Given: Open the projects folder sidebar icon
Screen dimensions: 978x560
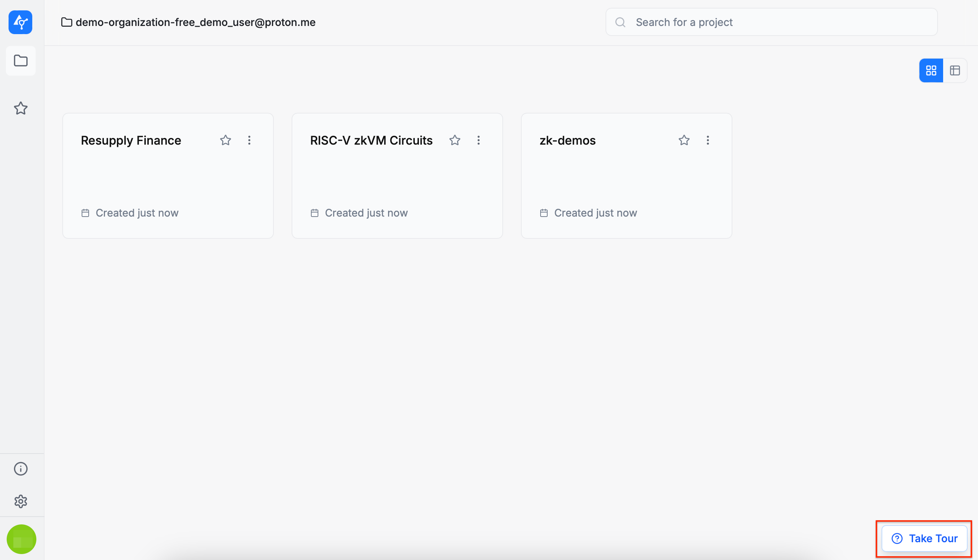Looking at the screenshot, I should 21,61.
